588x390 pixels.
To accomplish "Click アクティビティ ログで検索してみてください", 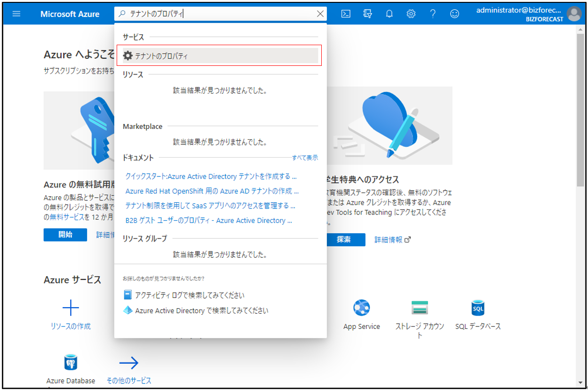I will 189,295.
